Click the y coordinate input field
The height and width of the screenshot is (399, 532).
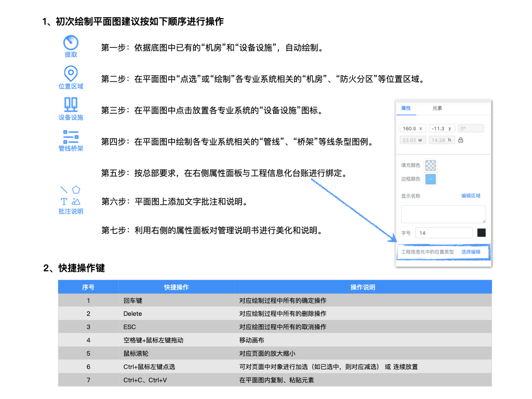coord(442,128)
